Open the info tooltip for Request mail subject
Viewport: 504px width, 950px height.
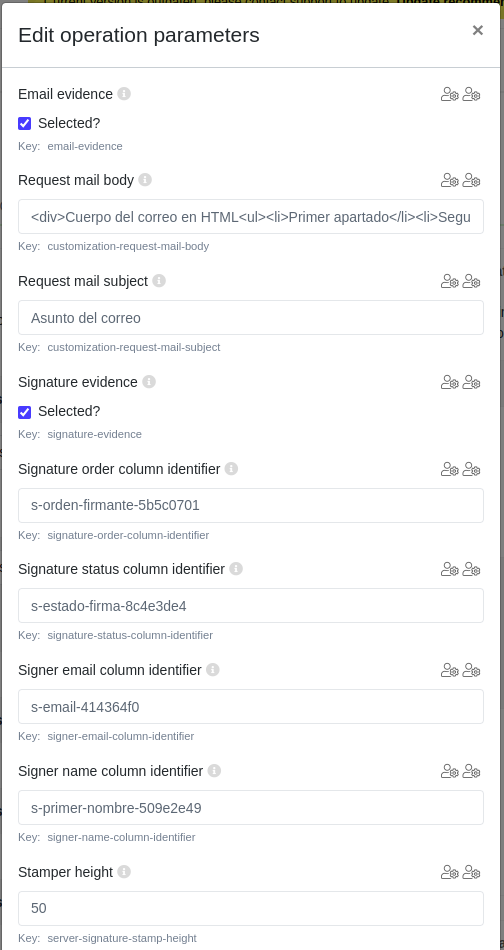point(159,281)
